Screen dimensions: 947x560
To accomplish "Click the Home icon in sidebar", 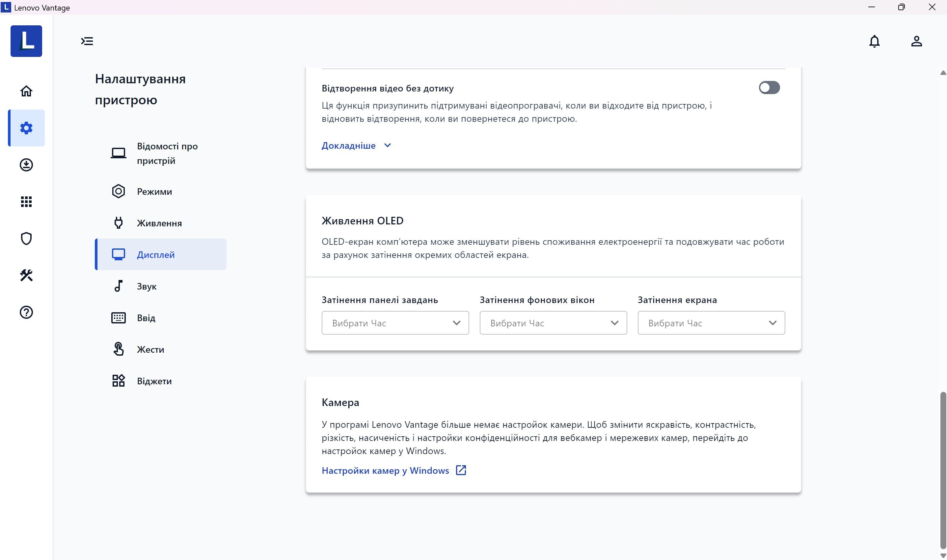I will click(x=27, y=91).
